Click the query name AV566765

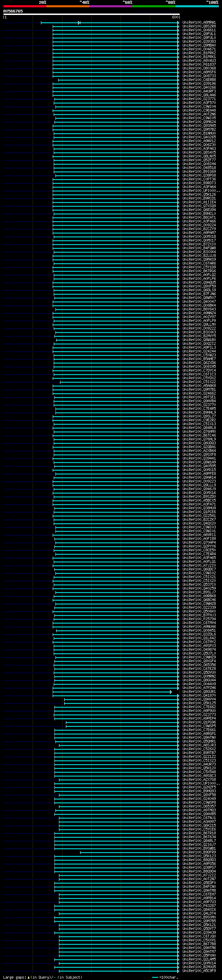tap(13, 11)
